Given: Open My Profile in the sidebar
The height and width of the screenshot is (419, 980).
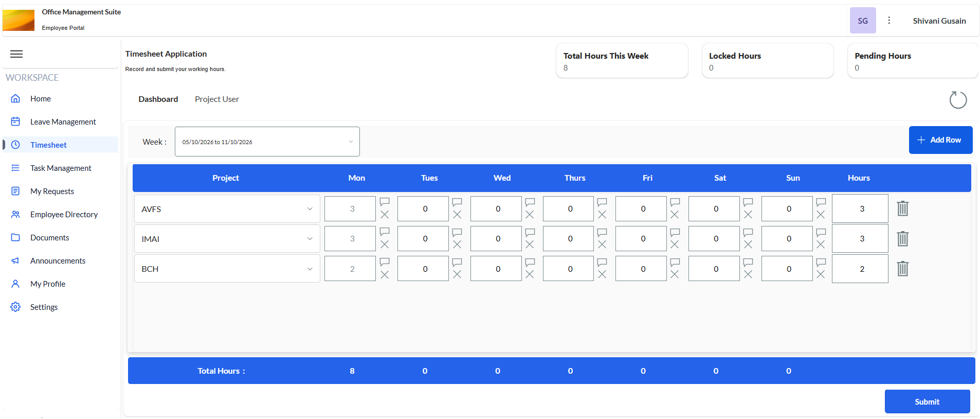Looking at the screenshot, I should point(61,284).
